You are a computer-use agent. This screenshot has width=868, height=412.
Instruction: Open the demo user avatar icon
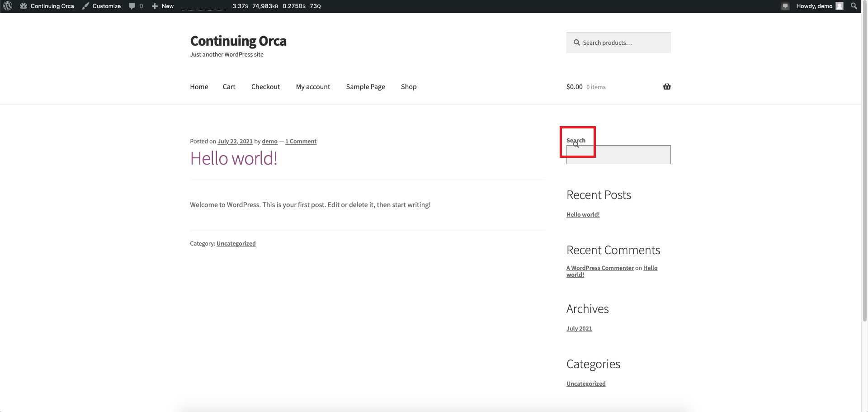coord(840,6)
